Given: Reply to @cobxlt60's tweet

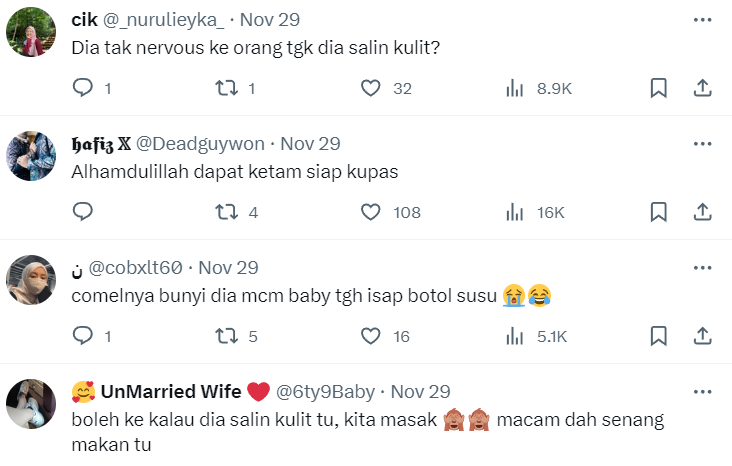Looking at the screenshot, I should (83, 336).
